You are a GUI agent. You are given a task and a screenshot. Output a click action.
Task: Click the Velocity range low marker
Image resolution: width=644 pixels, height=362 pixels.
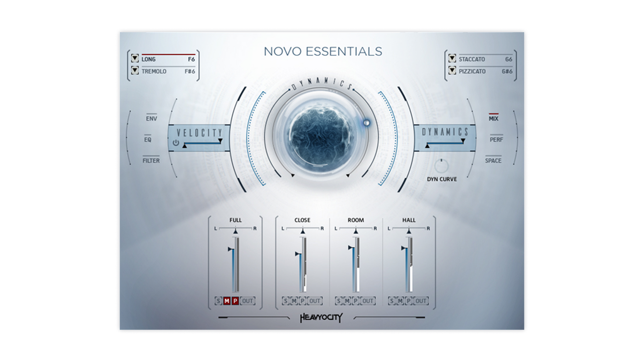click(184, 146)
